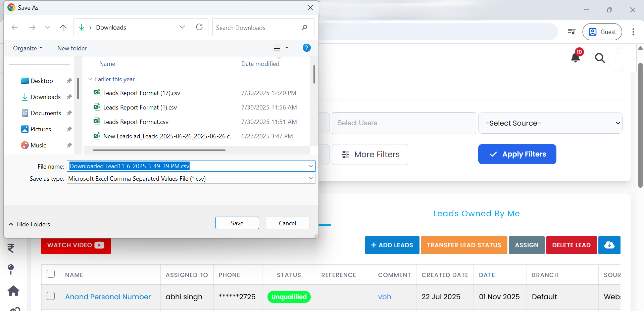Open the browser three-dot menu
644x311 pixels.
[x=633, y=32]
